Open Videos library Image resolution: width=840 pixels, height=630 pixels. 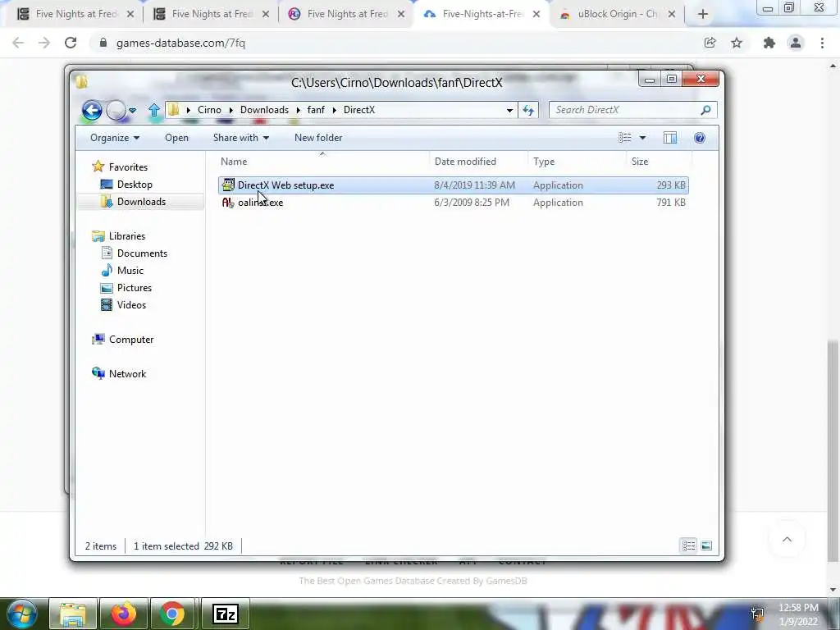tap(131, 305)
